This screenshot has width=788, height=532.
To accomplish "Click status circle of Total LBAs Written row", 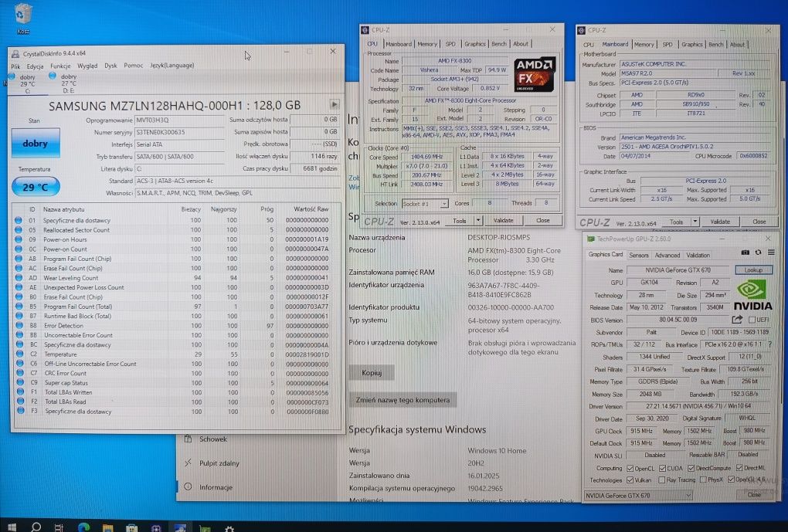I will coord(20,391).
